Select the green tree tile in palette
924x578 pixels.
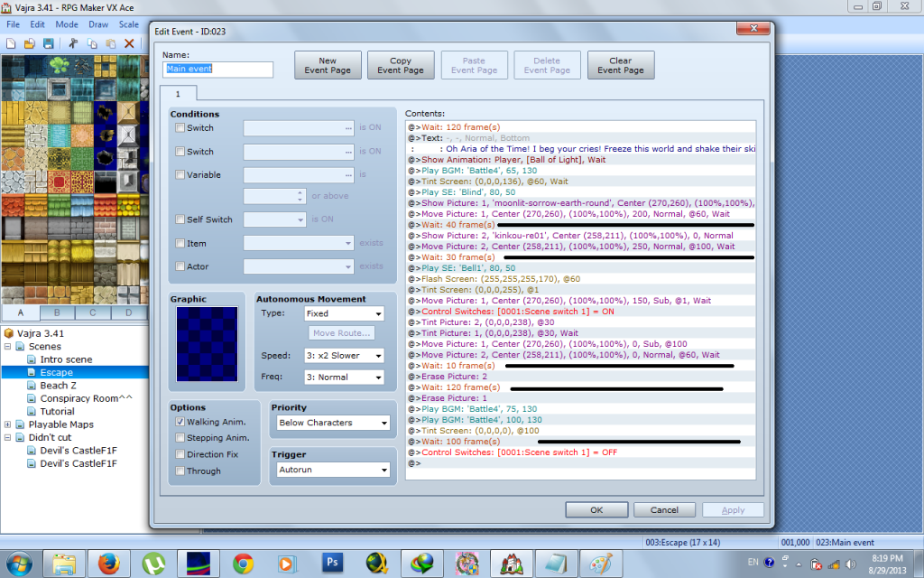pos(59,65)
